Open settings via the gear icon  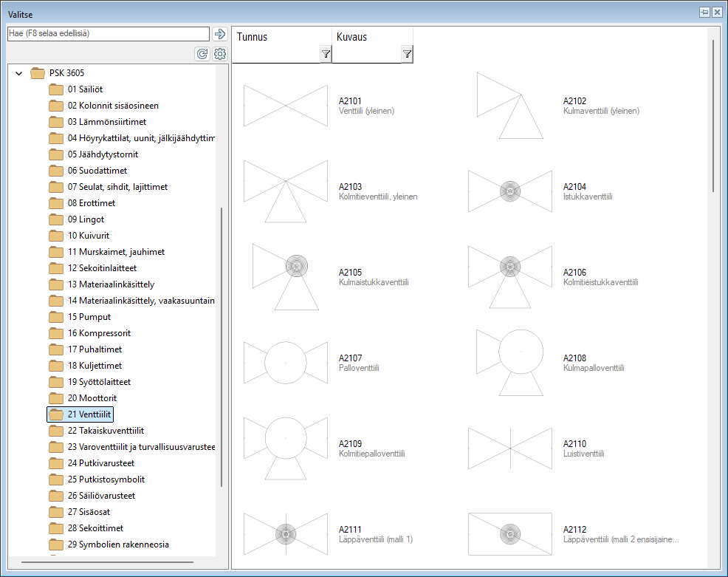pyautogui.click(x=219, y=54)
